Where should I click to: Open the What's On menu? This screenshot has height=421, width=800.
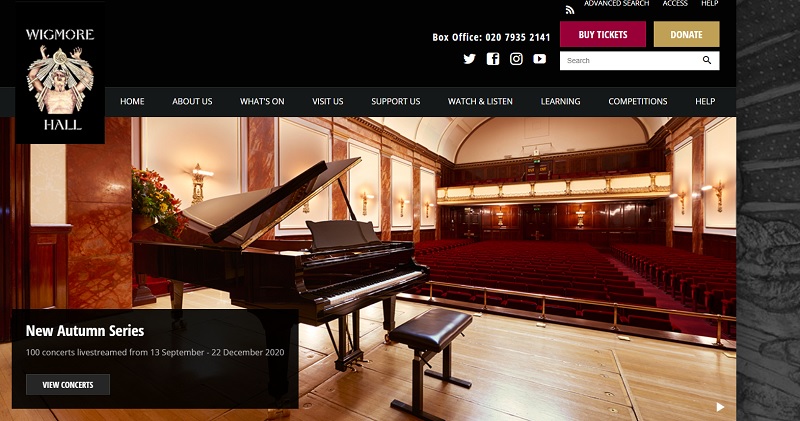262,102
